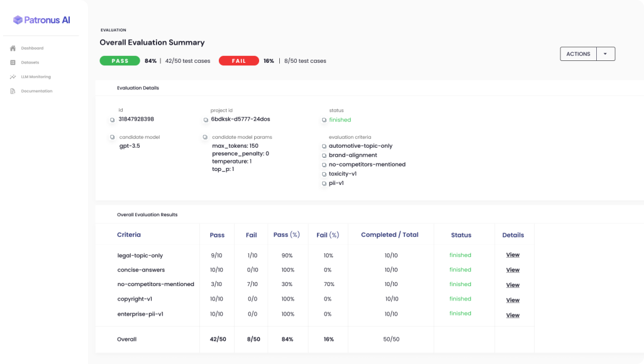Viewport: 644px width, 364px height.
Task: Open View link for no-competitors-mentioned row
Action: coord(513,285)
